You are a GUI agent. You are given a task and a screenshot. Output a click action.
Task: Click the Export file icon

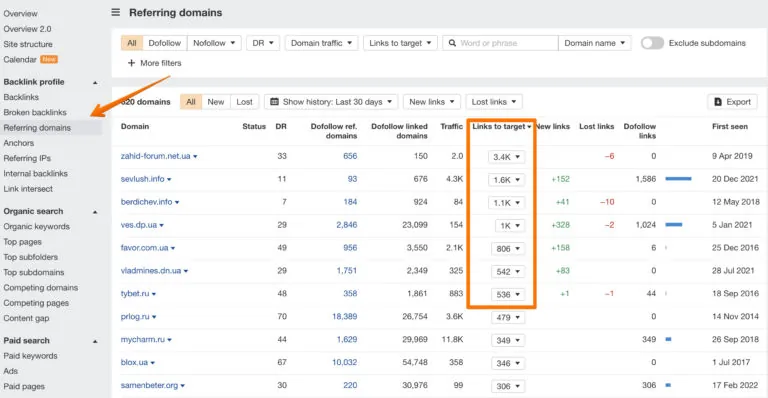718,102
